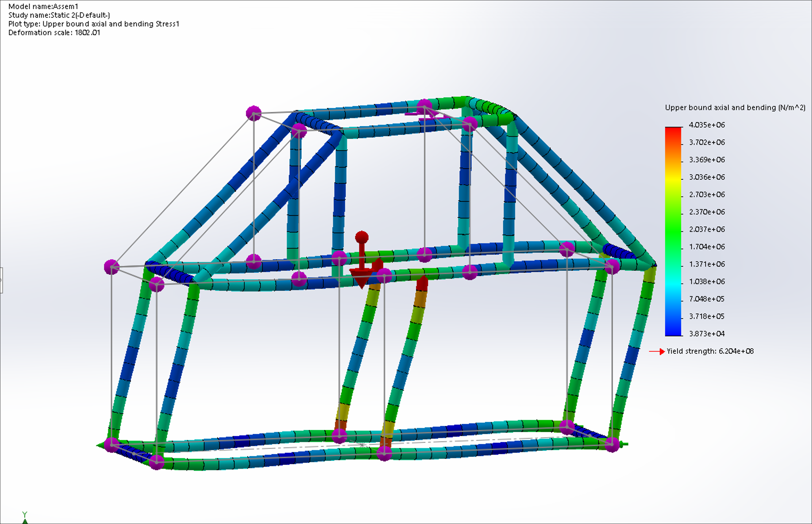
Task: Select the minimum legend value 3.873e+04
Action: point(707,333)
